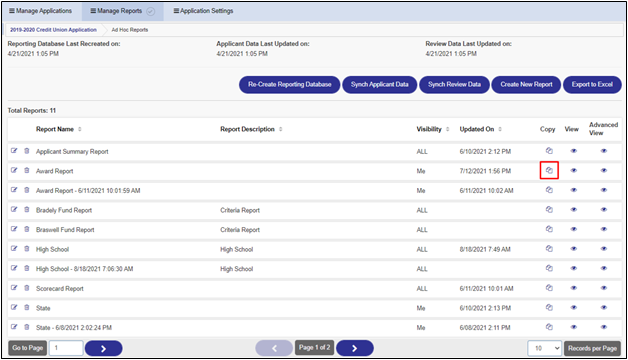The height and width of the screenshot is (360, 628).
Task: Edit the Applicant Summary Report
Action: click(14, 151)
